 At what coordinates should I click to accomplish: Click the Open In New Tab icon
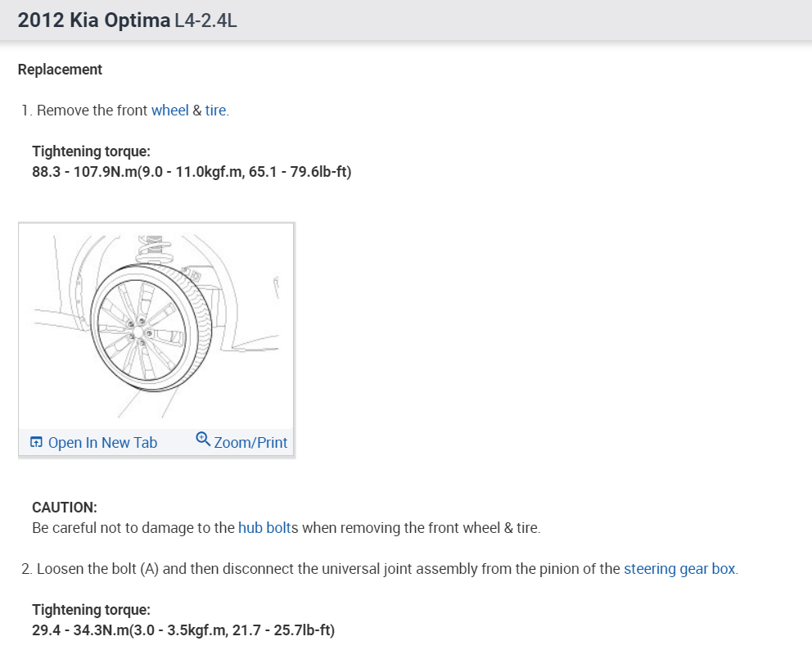pyautogui.click(x=36, y=442)
